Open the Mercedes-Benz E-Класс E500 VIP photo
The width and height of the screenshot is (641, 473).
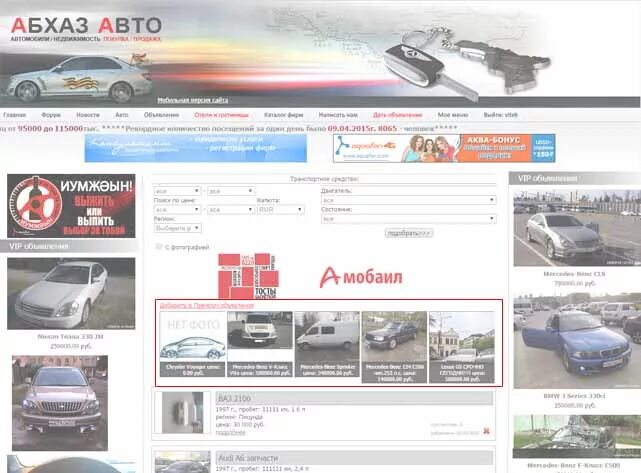coord(577,437)
